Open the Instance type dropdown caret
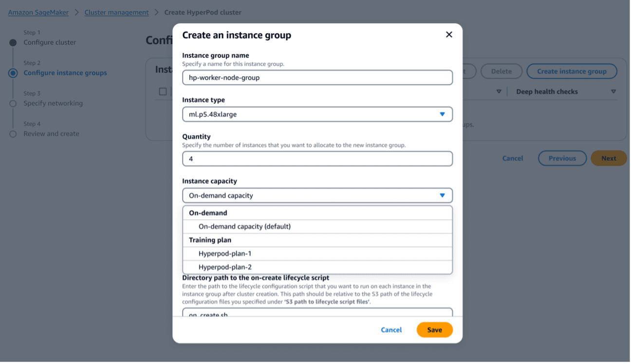The width and height of the screenshot is (632, 364). 442,114
